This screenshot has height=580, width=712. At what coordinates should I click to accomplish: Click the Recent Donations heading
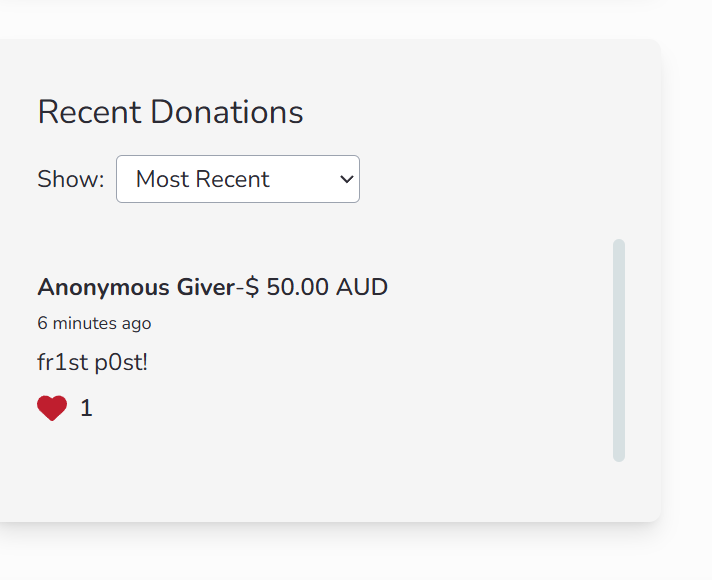click(x=170, y=112)
